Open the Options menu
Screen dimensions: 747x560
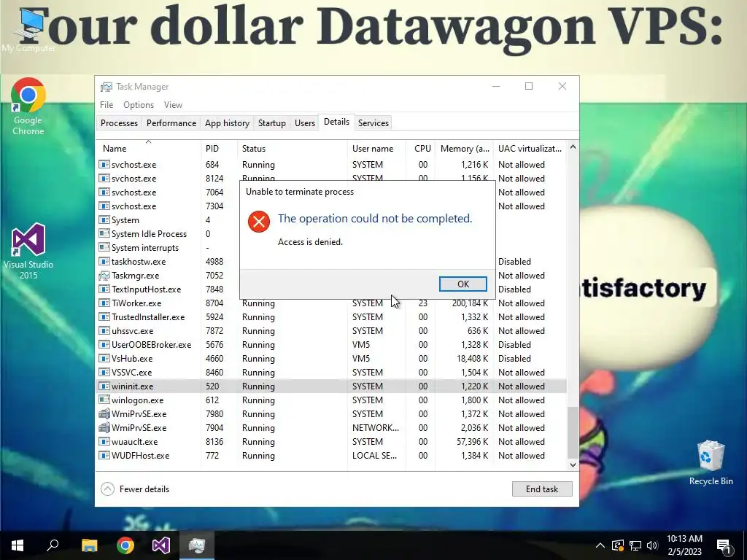pyautogui.click(x=139, y=105)
